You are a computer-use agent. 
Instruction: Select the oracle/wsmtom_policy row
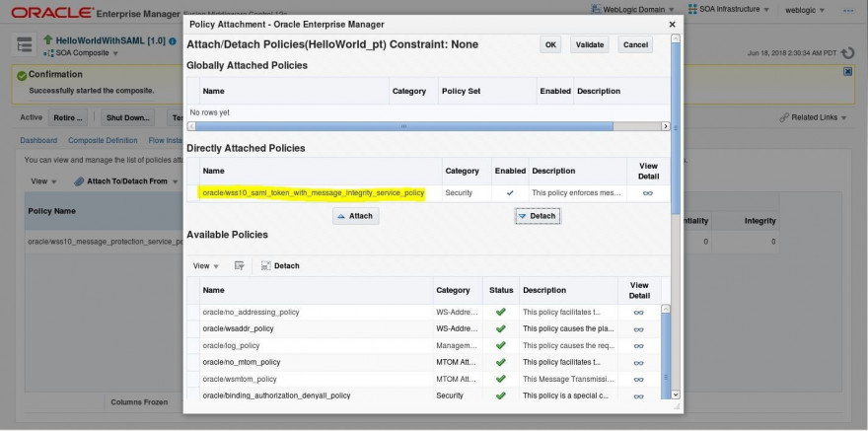click(x=423, y=379)
